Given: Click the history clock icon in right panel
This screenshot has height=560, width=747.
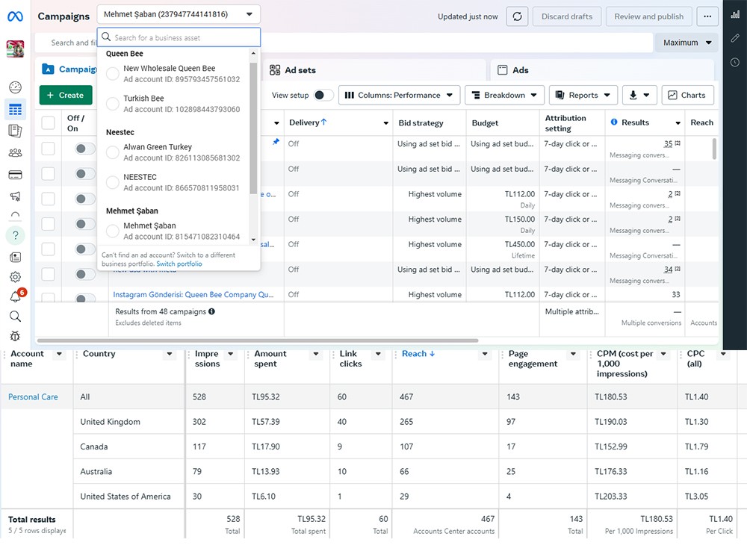Looking at the screenshot, I should point(735,63).
